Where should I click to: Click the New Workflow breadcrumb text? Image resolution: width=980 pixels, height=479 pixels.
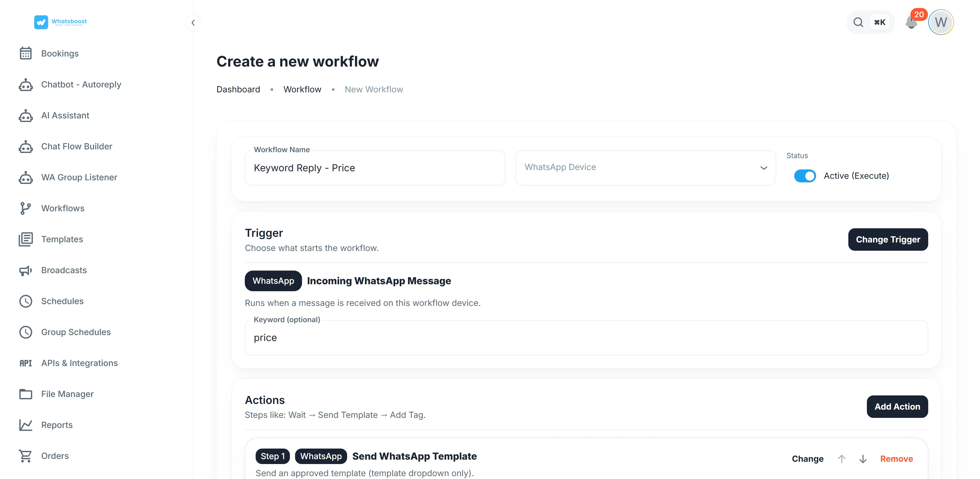[x=374, y=90]
